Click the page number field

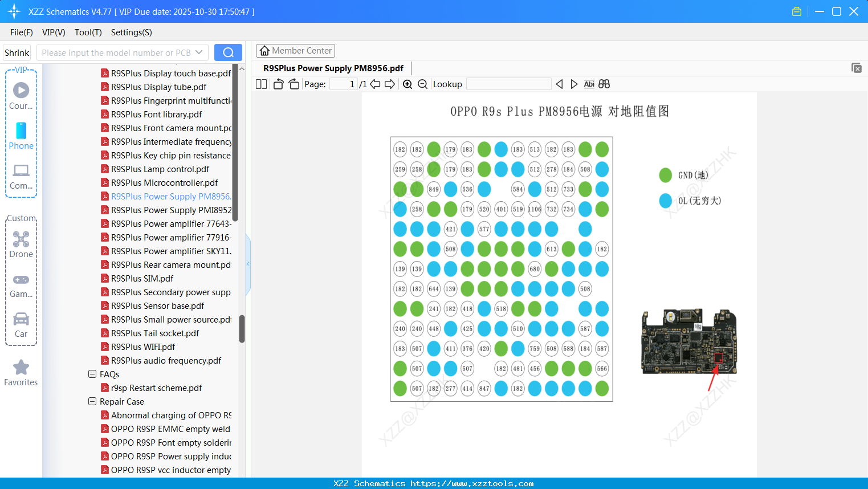pos(344,84)
